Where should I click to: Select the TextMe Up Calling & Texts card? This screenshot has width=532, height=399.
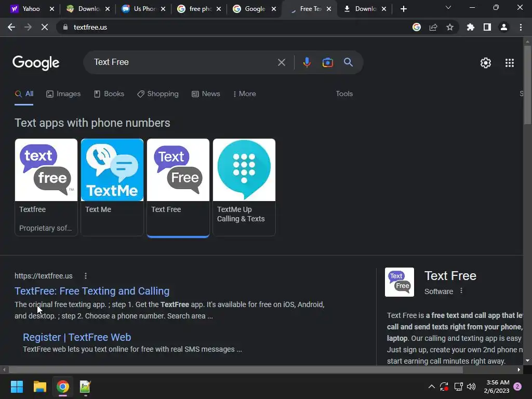tap(244, 187)
